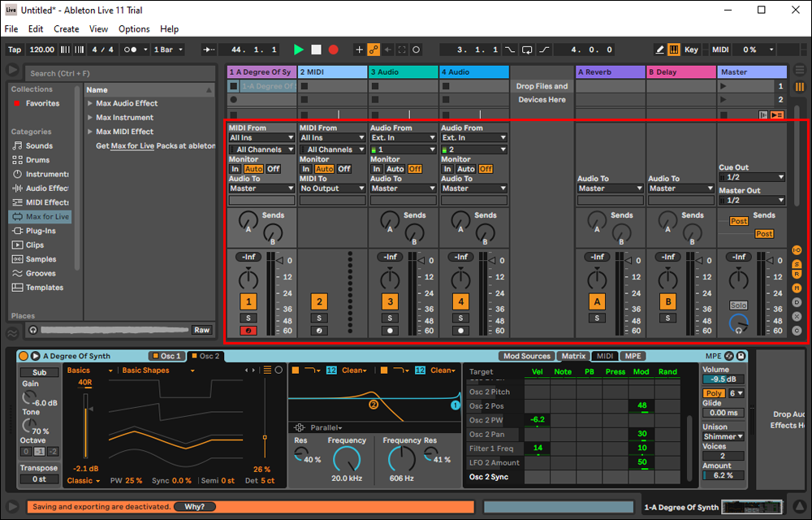Click the draw mode pencil icon

pyautogui.click(x=661, y=50)
